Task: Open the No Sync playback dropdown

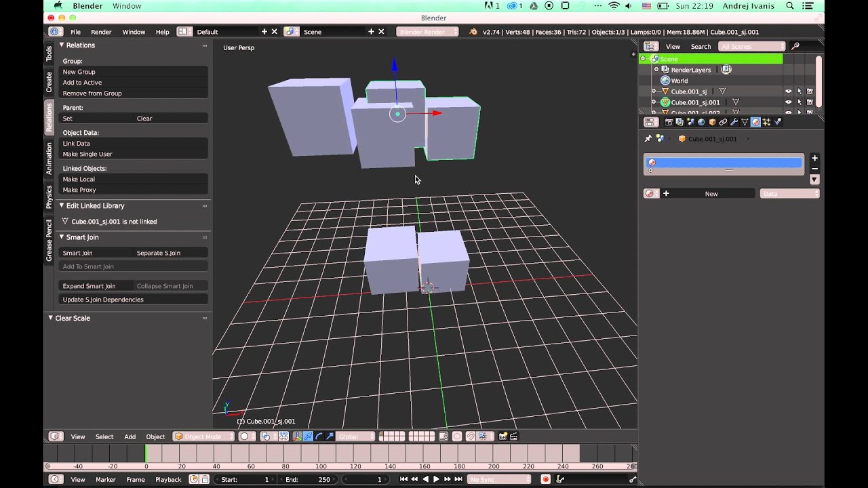Action: coord(500,479)
